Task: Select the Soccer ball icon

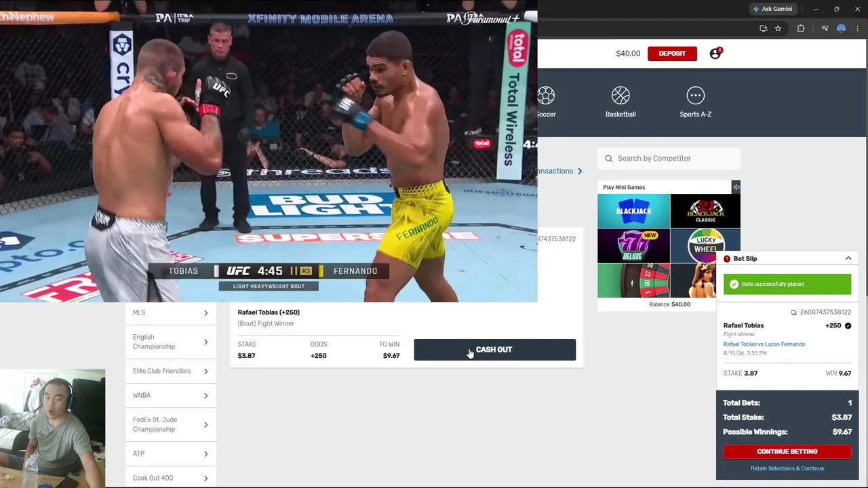Action: pyautogui.click(x=546, y=96)
